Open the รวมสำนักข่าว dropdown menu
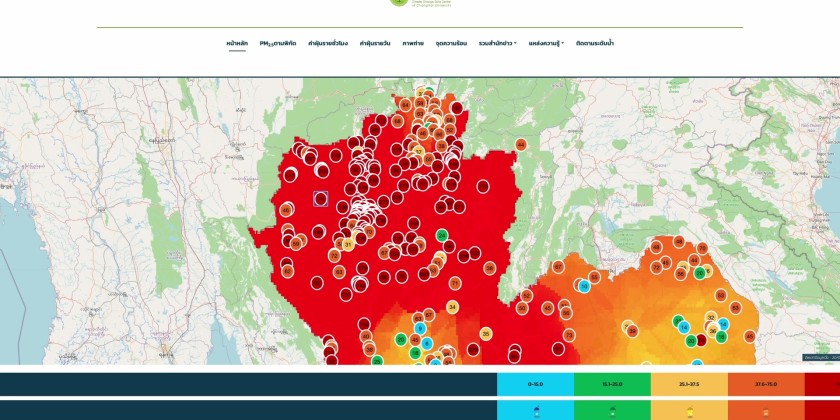 497,44
